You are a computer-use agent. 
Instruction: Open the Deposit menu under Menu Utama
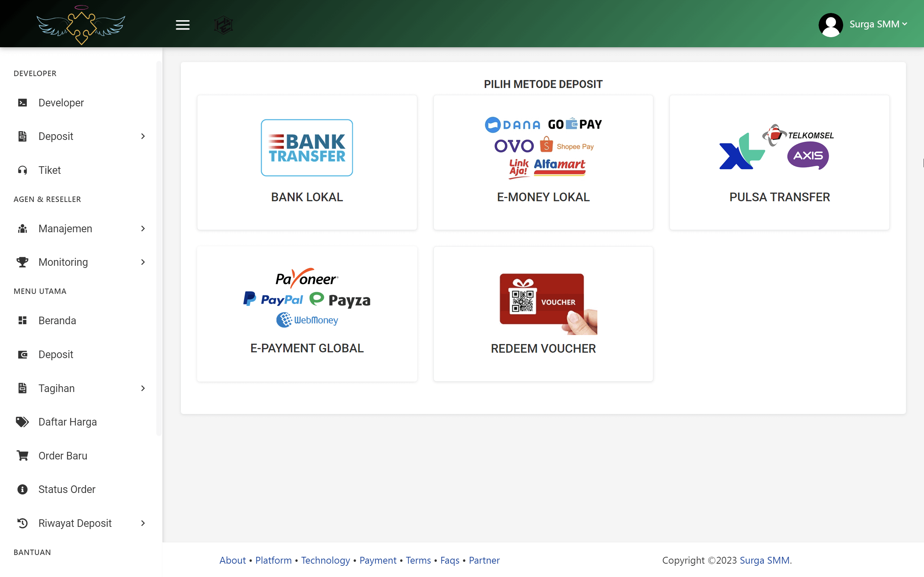(56, 354)
